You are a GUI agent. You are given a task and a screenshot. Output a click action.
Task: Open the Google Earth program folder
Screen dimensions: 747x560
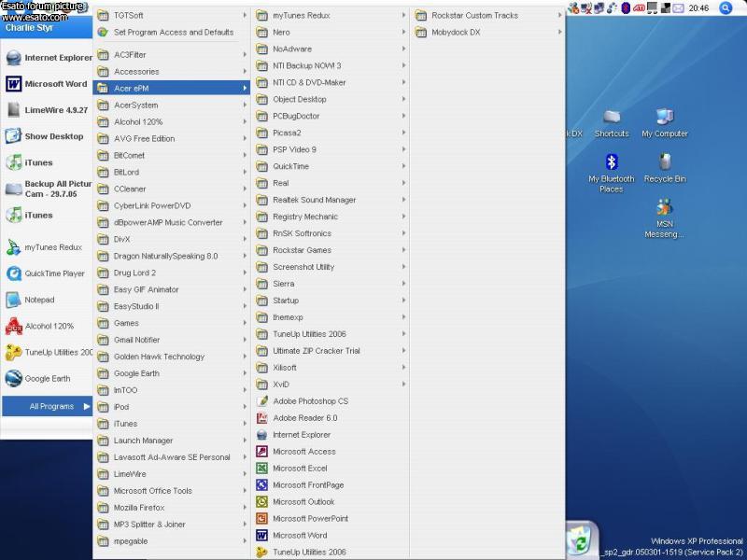(172, 373)
